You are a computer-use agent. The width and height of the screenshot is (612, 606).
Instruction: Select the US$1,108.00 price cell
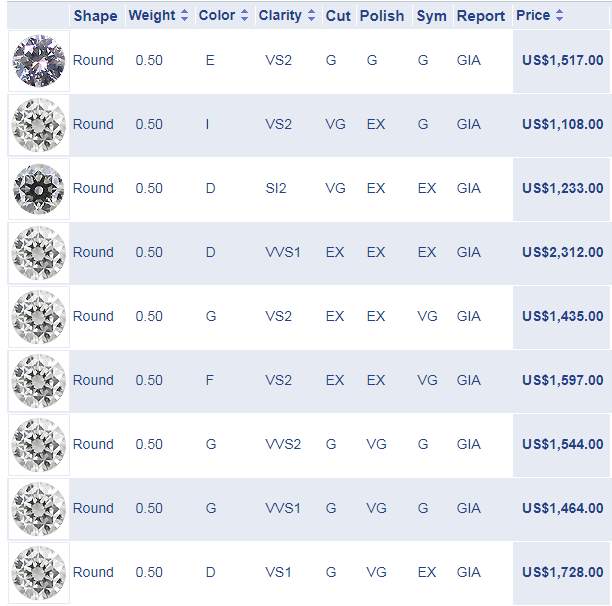point(562,124)
